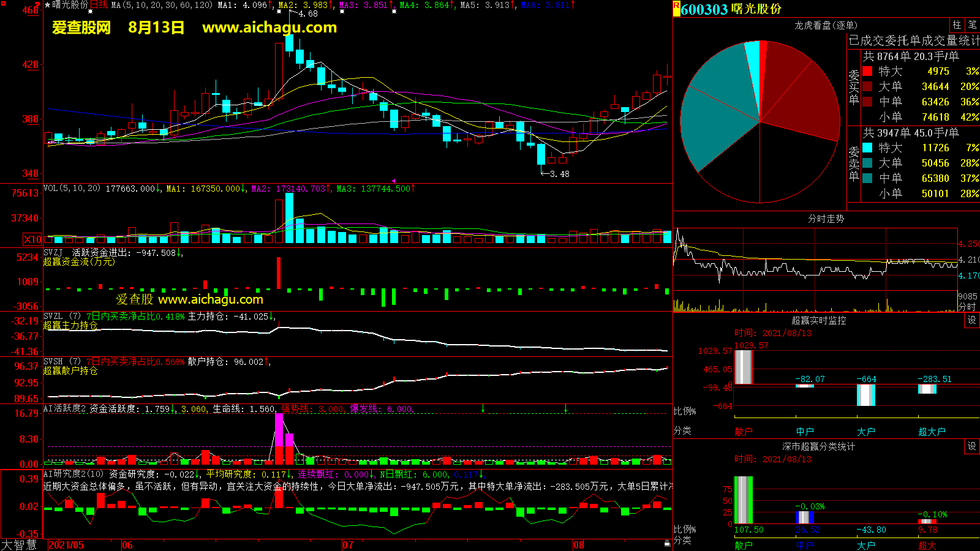Click the bright red 特大 buy order swatch
The width and height of the screenshot is (980, 551).
click(x=867, y=72)
